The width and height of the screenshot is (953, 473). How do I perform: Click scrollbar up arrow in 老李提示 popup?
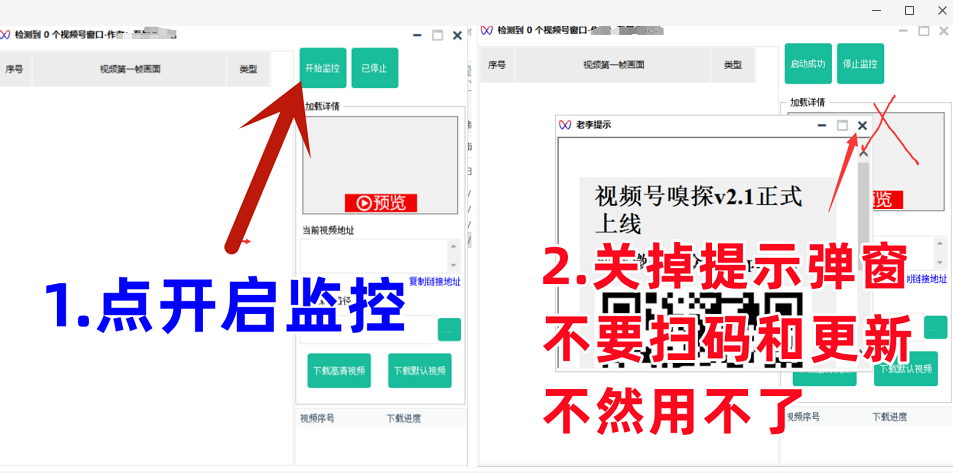pos(863,154)
